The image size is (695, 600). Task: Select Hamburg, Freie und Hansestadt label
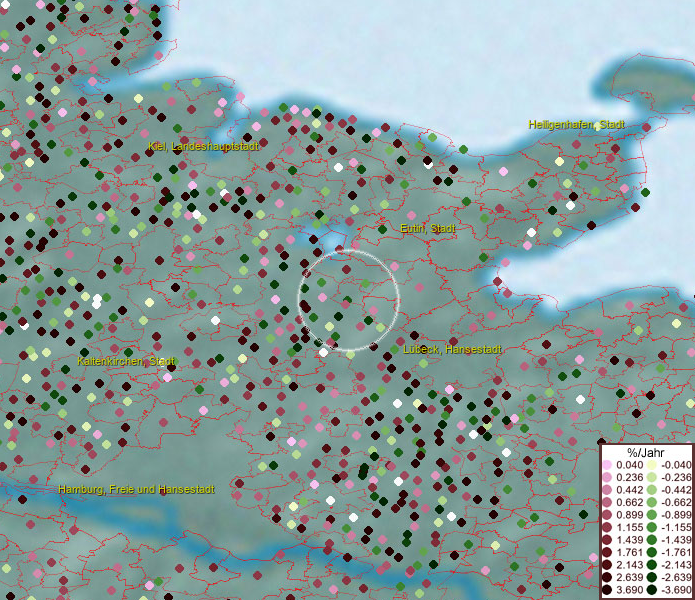(x=137, y=489)
